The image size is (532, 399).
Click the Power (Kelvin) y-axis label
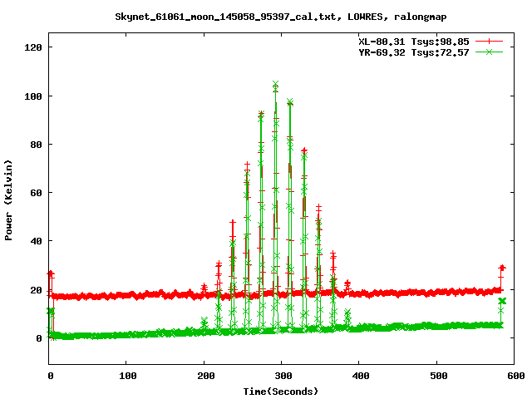pyautogui.click(x=9, y=199)
